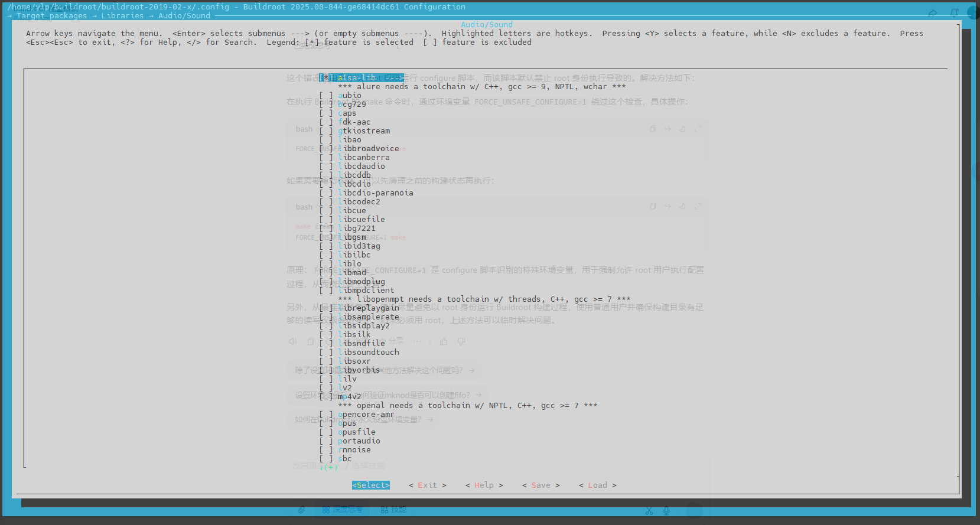This screenshot has height=525, width=980.
Task: Click the paperclip attach icon in the chat input
Action: pos(301,510)
